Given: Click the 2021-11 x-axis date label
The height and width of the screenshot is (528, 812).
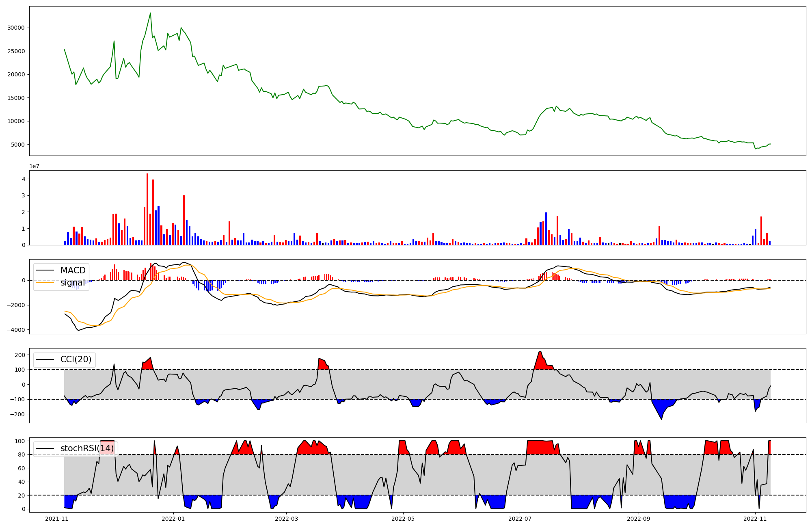Looking at the screenshot, I should [56, 519].
